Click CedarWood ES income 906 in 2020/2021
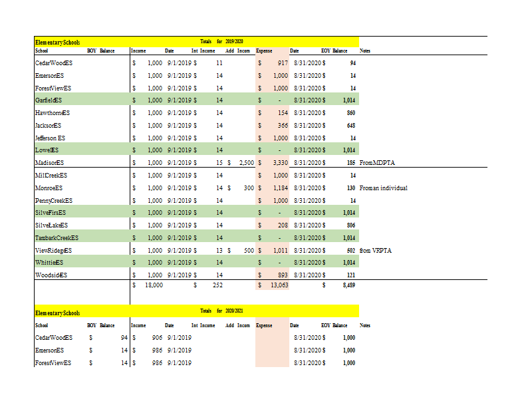Image resolution: width=532 pixels, height=411 pixels. [157, 338]
